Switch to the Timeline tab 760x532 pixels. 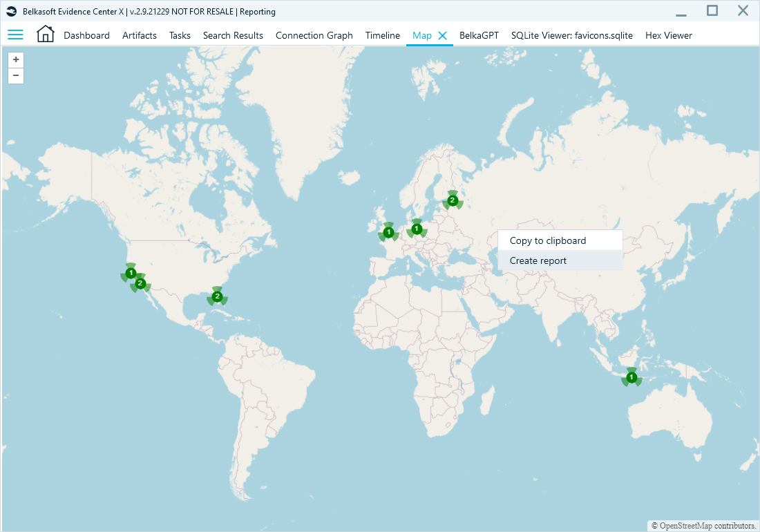382,35
